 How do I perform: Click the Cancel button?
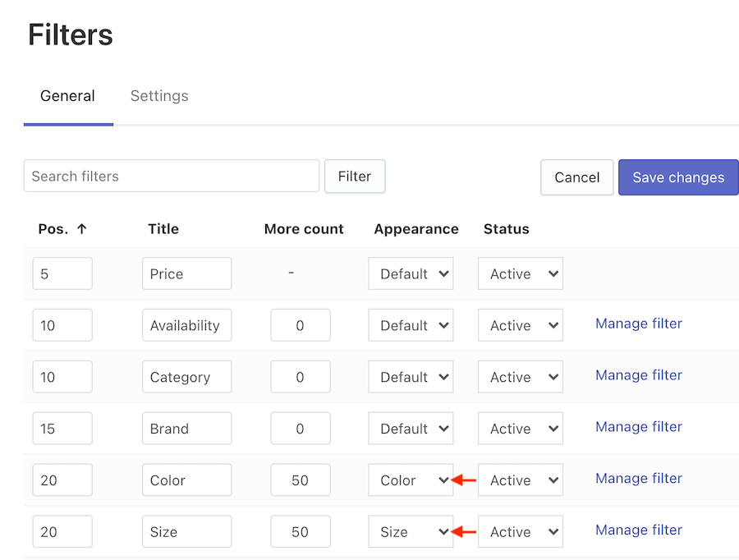point(576,177)
